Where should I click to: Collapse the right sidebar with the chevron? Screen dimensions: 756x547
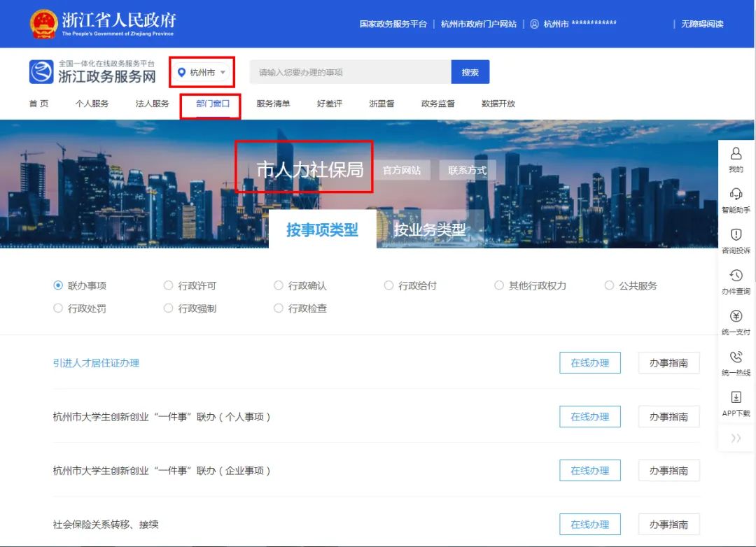(x=736, y=438)
